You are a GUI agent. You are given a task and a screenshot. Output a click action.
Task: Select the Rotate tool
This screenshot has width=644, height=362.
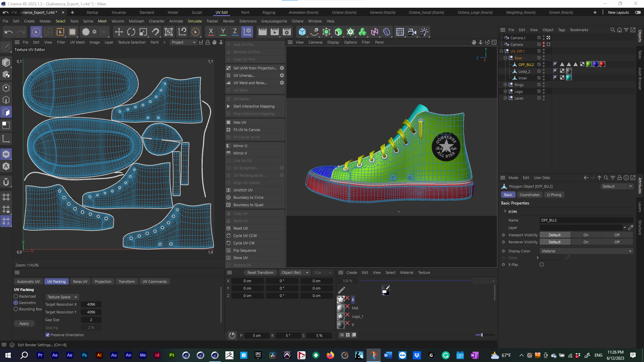pos(131,32)
